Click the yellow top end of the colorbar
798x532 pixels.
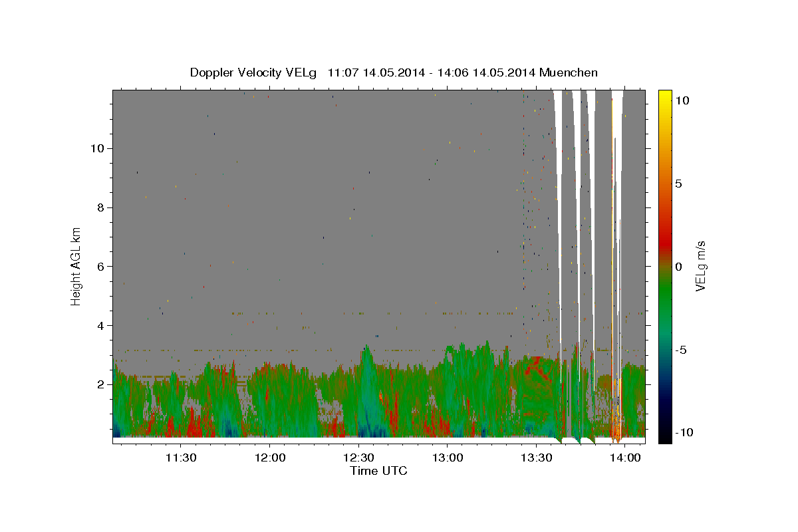point(665,96)
